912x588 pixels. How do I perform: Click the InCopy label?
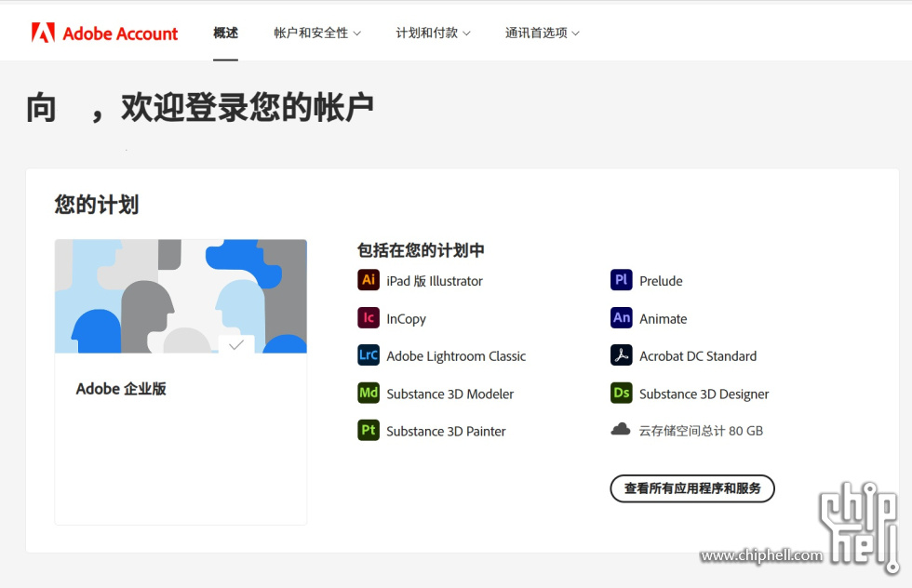406,319
